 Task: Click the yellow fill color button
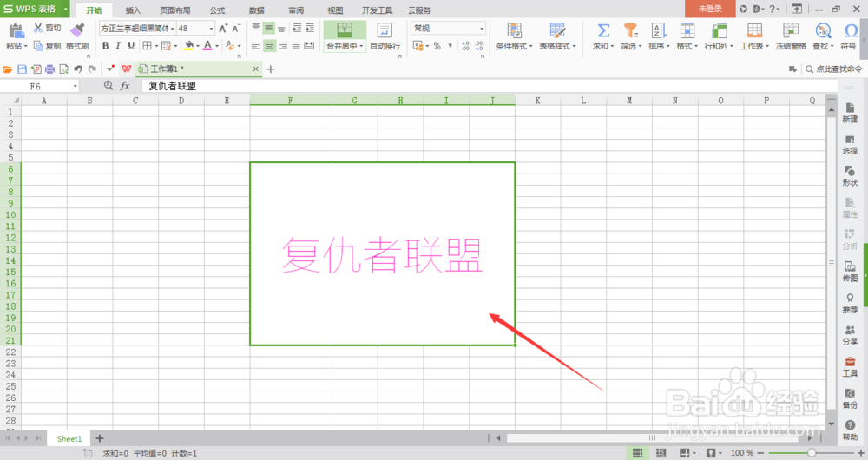tap(188, 46)
